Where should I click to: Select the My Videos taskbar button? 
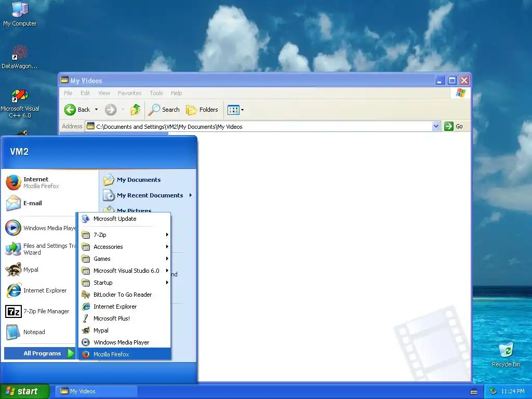96,391
